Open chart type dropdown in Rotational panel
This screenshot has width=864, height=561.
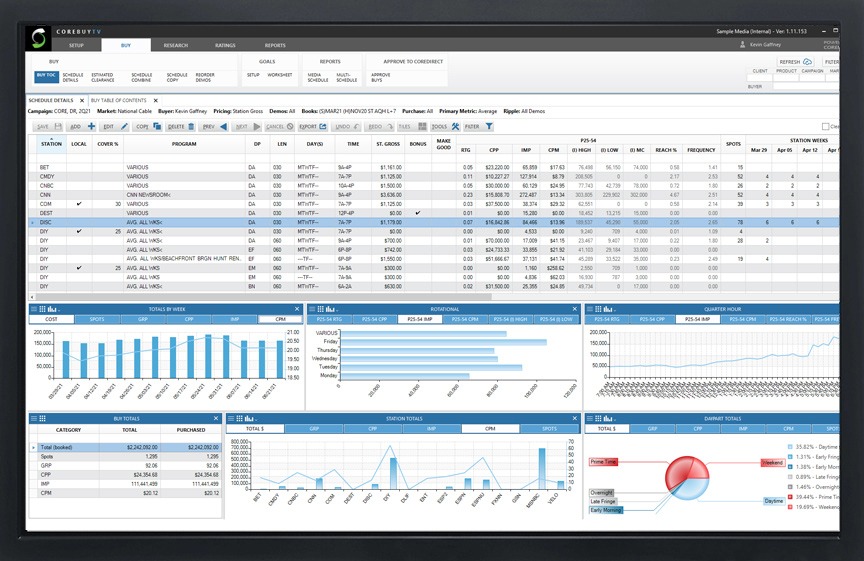(331, 309)
